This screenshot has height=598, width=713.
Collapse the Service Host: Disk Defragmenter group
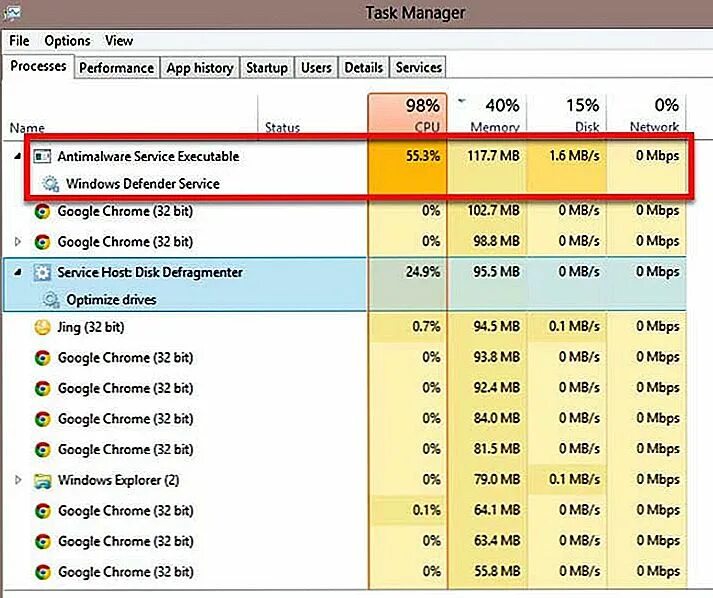click(17, 272)
